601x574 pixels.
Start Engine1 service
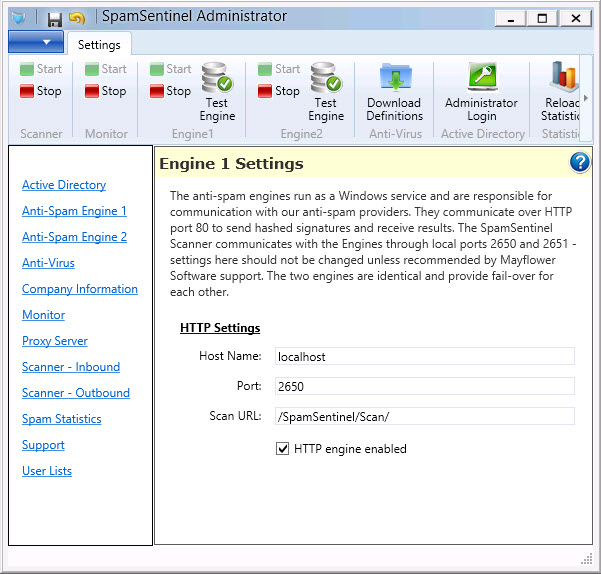pyautogui.click(x=170, y=69)
